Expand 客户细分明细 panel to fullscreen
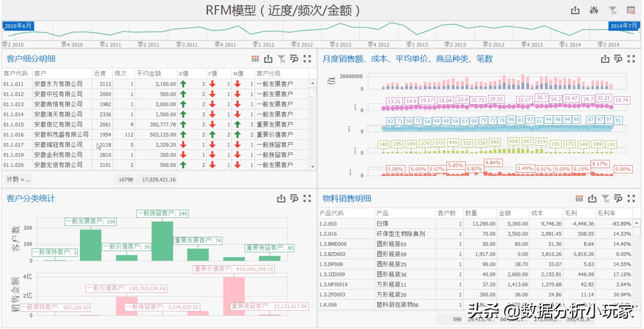The height and width of the screenshot is (329, 644). pyautogui.click(x=307, y=59)
